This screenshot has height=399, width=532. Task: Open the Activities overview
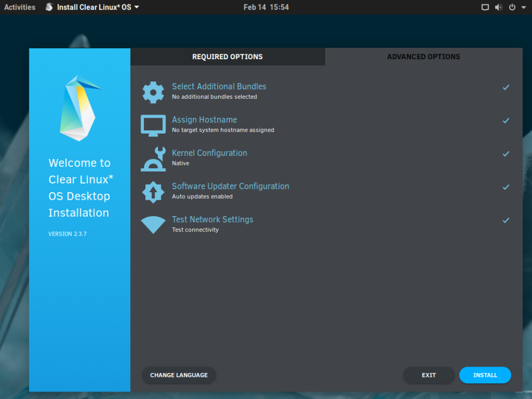click(x=20, y=7)
